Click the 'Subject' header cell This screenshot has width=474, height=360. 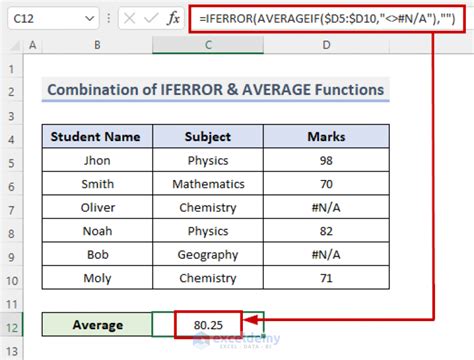208,136
